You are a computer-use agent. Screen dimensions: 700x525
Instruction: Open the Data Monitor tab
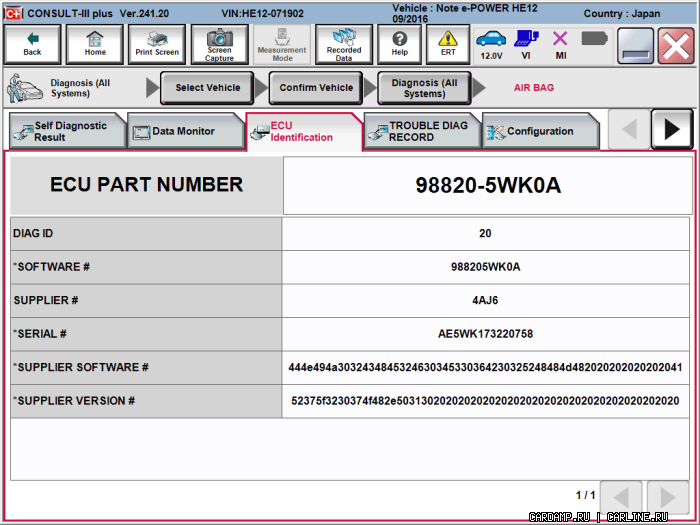(x=182, y=132)
